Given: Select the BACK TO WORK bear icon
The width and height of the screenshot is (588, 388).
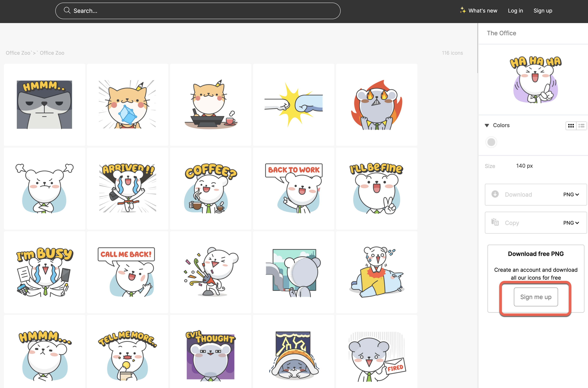Looking at the screenshot, I should tap(293, 189).
